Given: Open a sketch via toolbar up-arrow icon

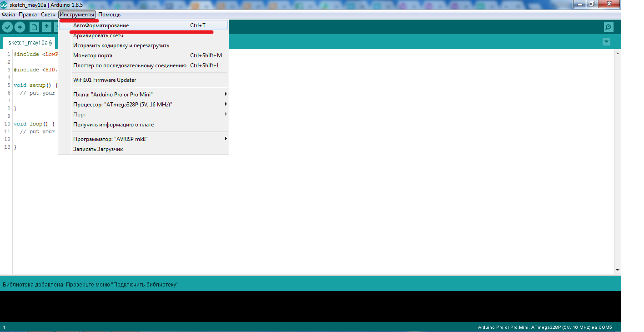Looking at the screenshot, I should 46,27.
